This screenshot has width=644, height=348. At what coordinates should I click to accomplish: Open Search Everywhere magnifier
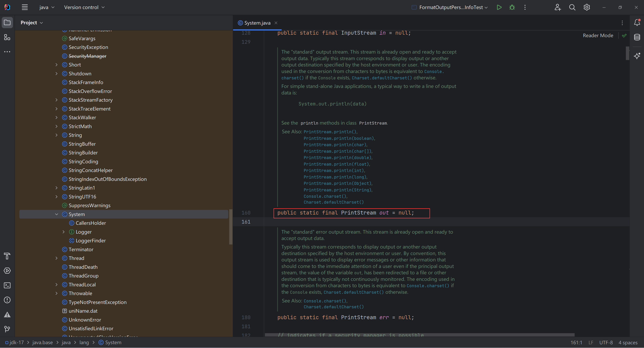572,7
